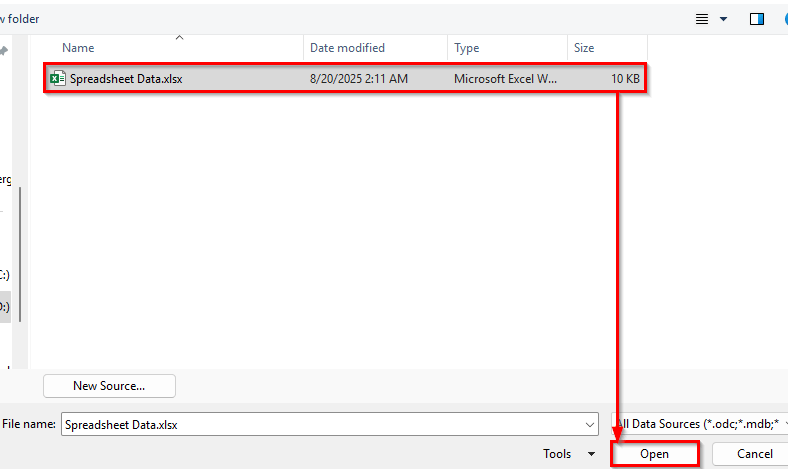Image resolution: width=788 pixels, height=469 pixels.
Task: Click the New Source... button
Action: [x=109, y=386]
